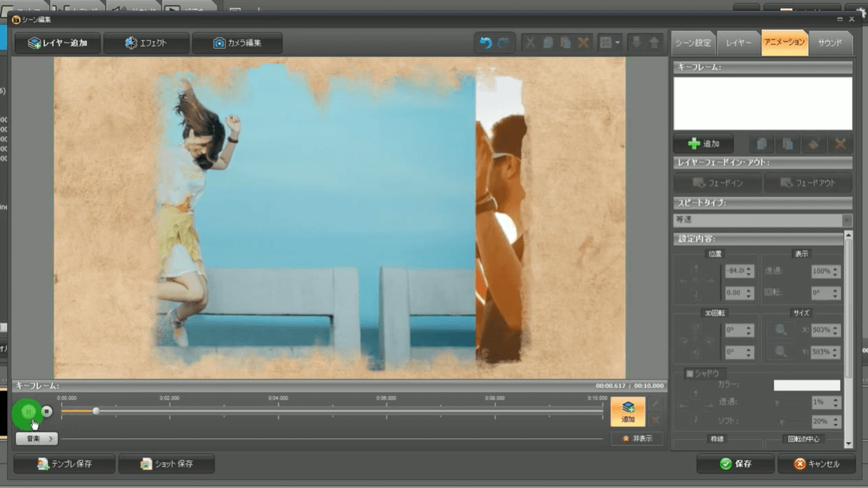Image resolution: width=868 pixels, height=488 pixels.
Task: Expand the 音楽 music track arrow
Action: click(x=51, y=438)
